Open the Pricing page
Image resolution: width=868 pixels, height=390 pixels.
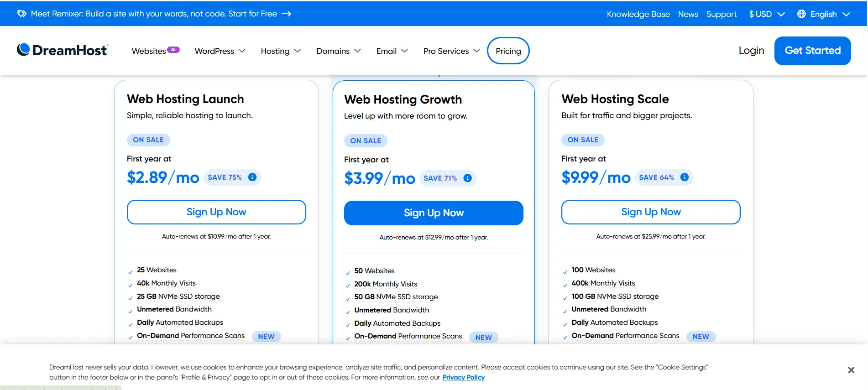click(x=508, y=51)
